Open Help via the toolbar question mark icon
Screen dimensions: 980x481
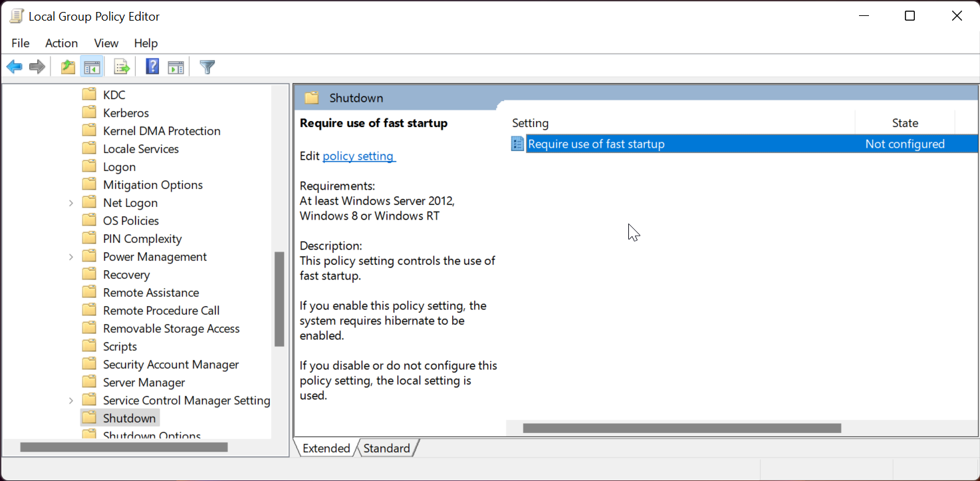tap(152, 66)
